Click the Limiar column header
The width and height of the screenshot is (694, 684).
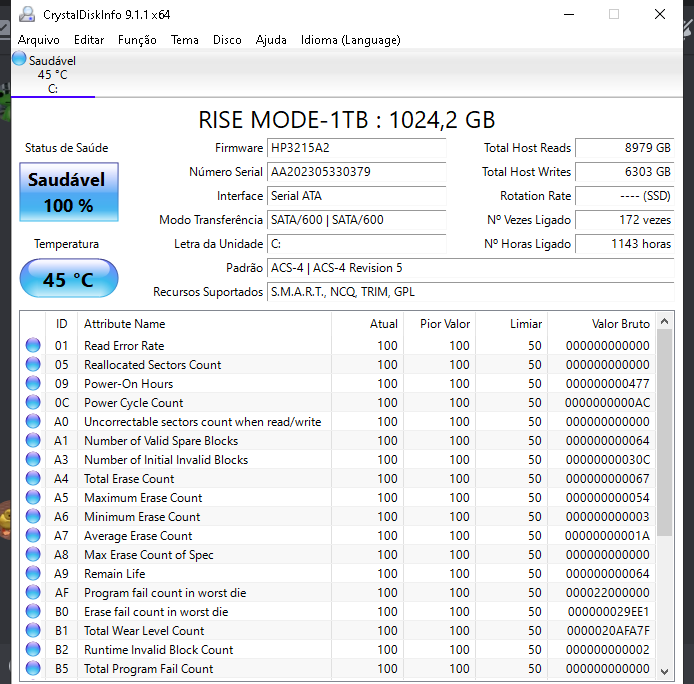[511, 324]
